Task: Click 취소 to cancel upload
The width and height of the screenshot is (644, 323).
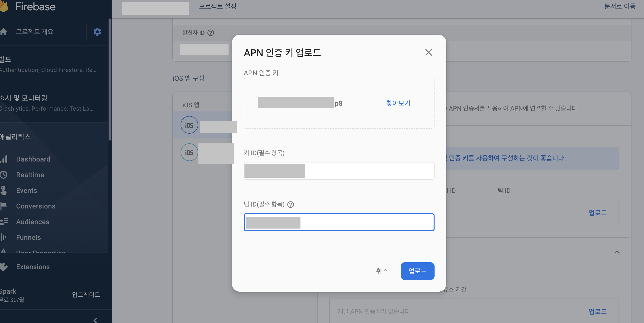Action: (x=382, y=271)
